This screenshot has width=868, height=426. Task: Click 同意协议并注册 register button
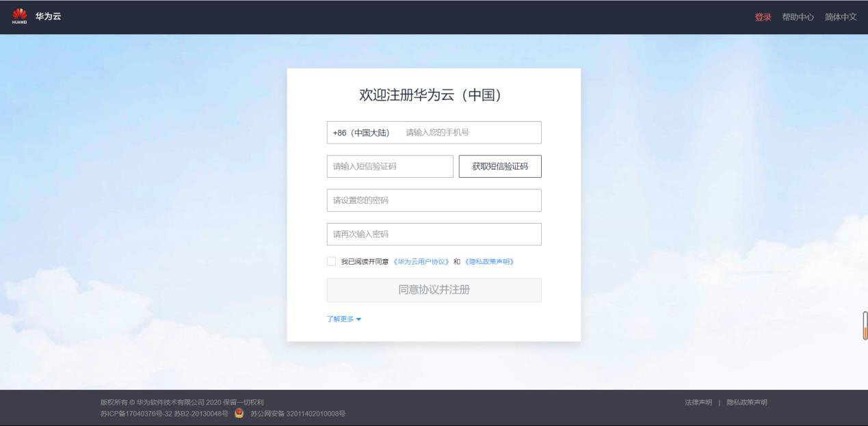[434, 290]
